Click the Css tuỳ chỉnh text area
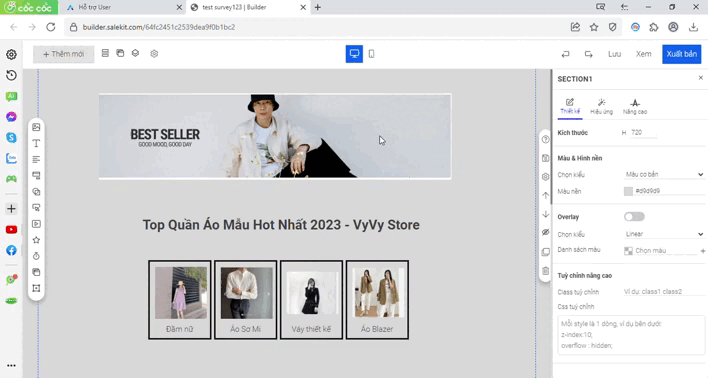This screenshot has height=378, width=708. coord(631,335)
